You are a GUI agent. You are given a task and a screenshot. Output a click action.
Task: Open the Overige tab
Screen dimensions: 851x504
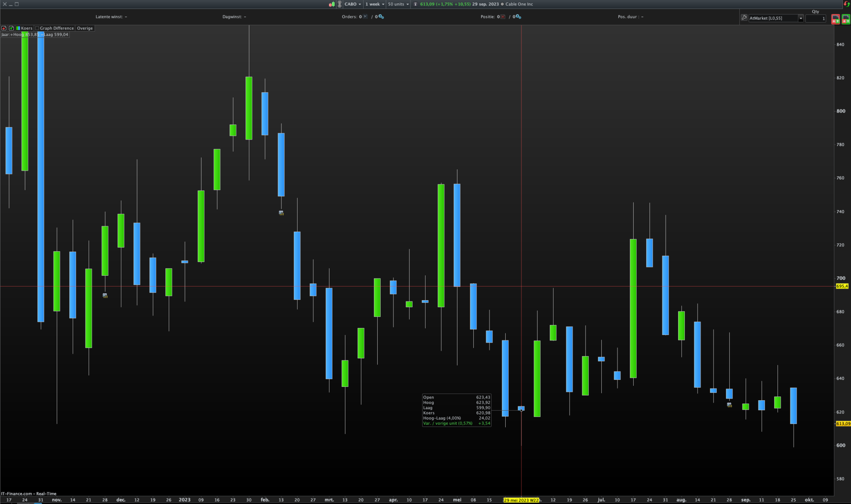[85, 28]
